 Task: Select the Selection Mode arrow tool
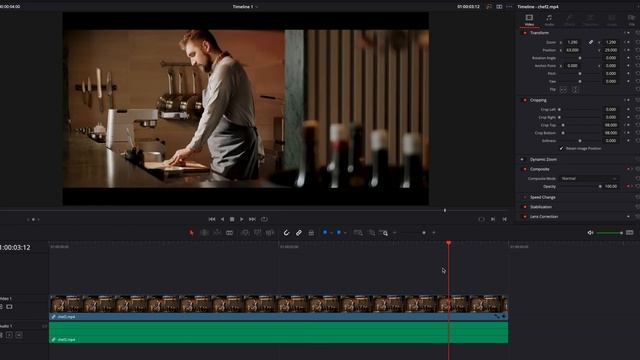(191, 233)
